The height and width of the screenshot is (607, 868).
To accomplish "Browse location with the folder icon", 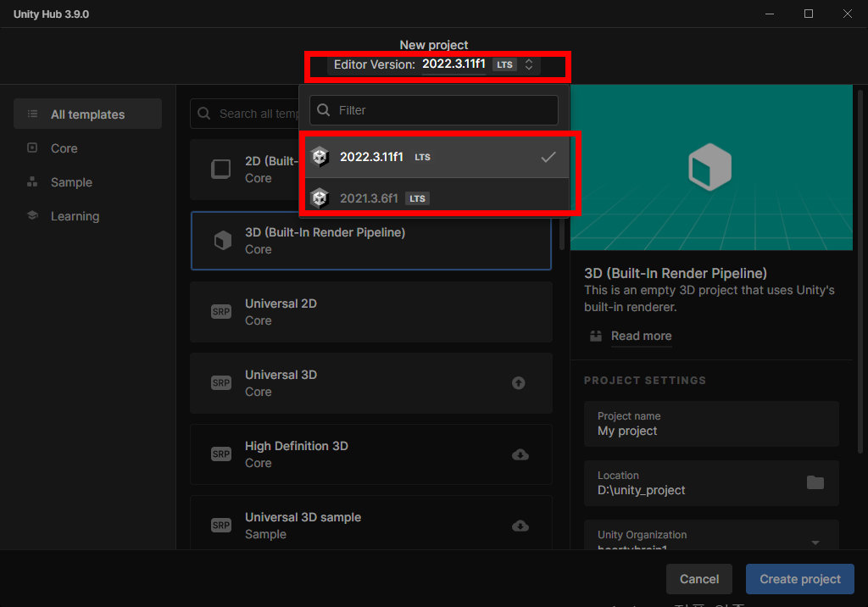I will click(815, 482).
